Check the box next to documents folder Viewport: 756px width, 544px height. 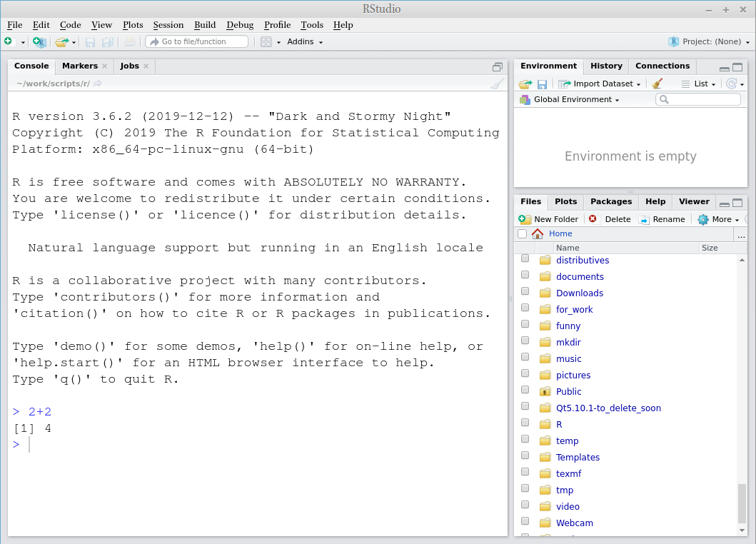pyautogui.click(x=525, y=275)
